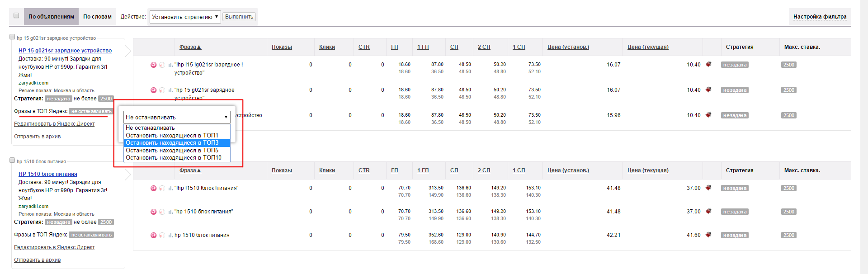Tick the select-all checkbox in the top toolbar
Viewport: 868px width, 274px height.
(16, 15)
